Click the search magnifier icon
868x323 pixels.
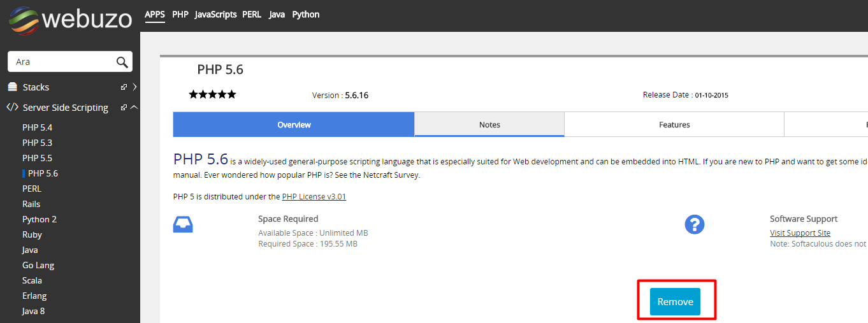click(x=122, y=62)
